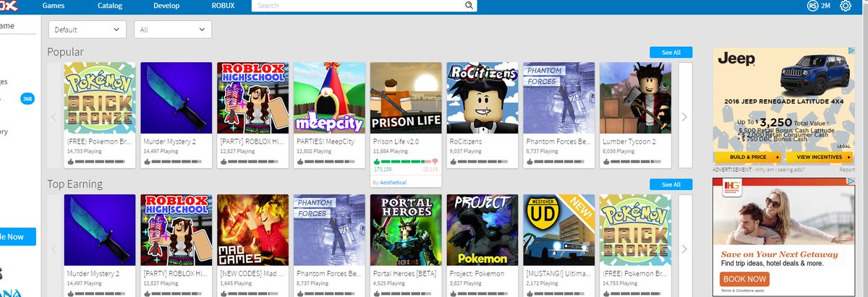Open Pokemon Brick Bronze thumbnail in Top Earning
Screen dimensions: 868x297
pyautogui.click(x=636, y=231)
